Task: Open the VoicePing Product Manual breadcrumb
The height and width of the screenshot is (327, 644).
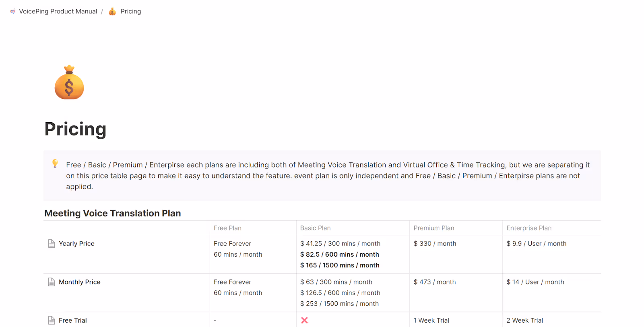Action: point(58,11)
